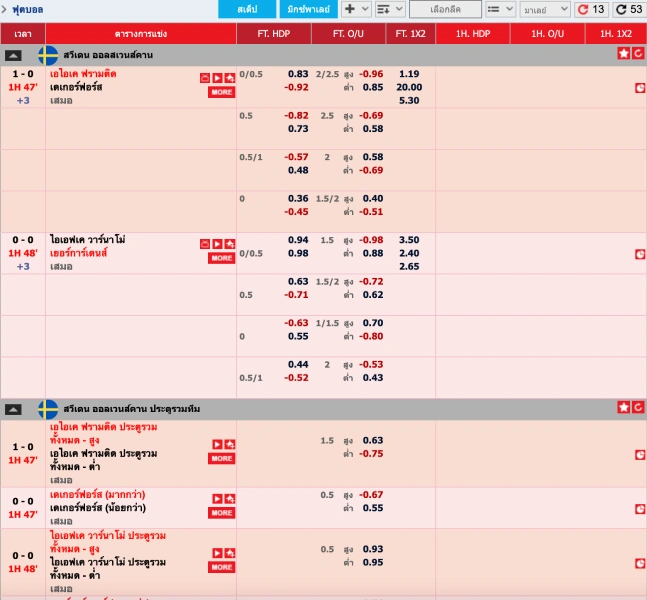Open the sort order dropdown
647x600 pixels.
point(391,9)
